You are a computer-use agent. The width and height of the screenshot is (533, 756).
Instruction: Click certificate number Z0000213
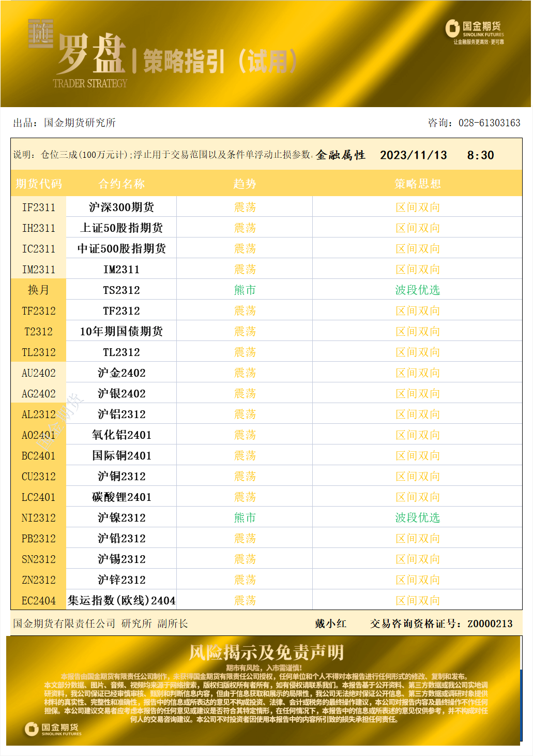click(x=490, y=624)
